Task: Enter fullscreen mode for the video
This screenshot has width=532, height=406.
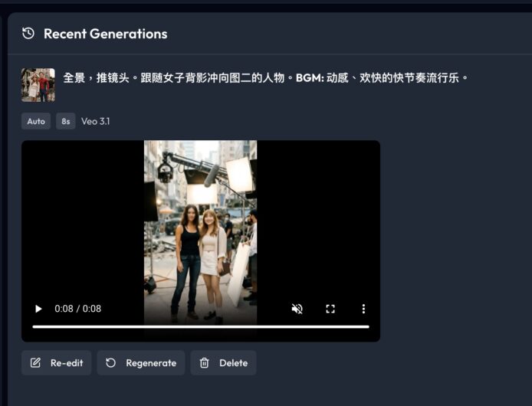Action: (x=330, y=309)
